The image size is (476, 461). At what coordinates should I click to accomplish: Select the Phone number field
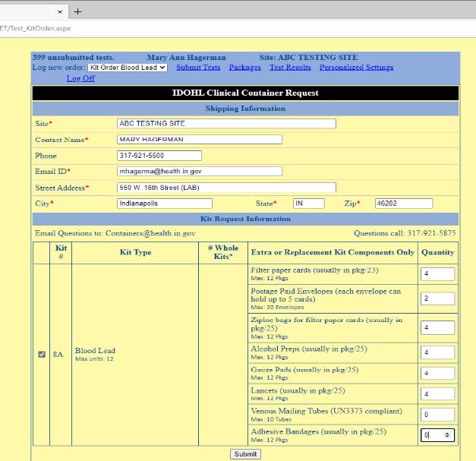pyautogui.click(x=159, y=156)
